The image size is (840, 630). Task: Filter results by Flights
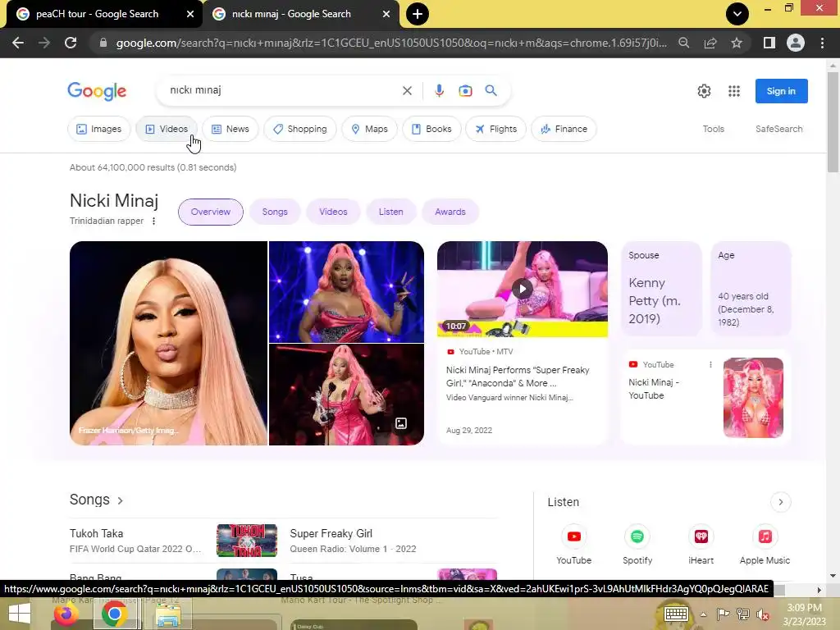pyautogui.click(x=496, y=129)
